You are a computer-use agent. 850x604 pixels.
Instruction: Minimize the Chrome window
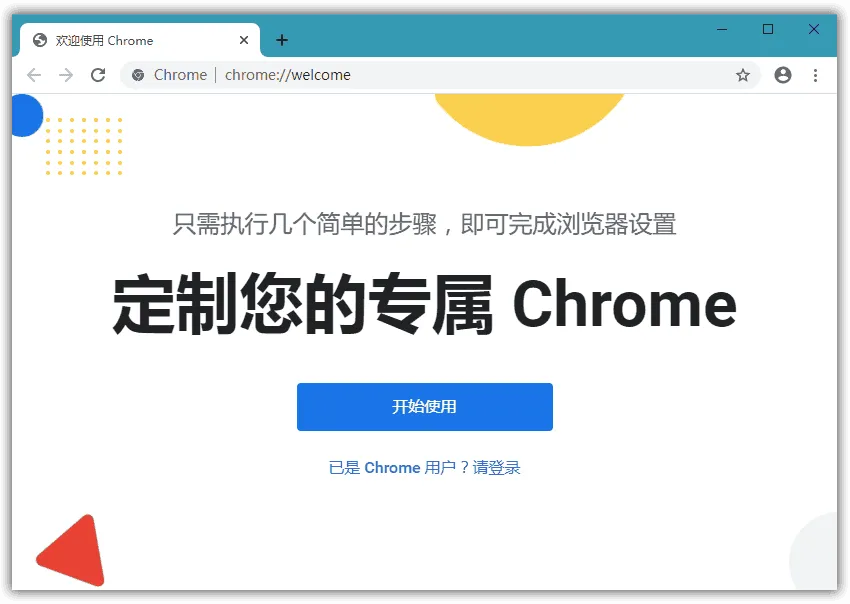(722, 29)
